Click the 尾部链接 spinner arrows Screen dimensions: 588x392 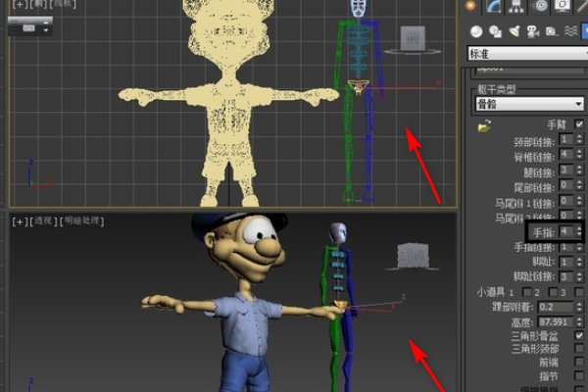click(x=579, y=185)
